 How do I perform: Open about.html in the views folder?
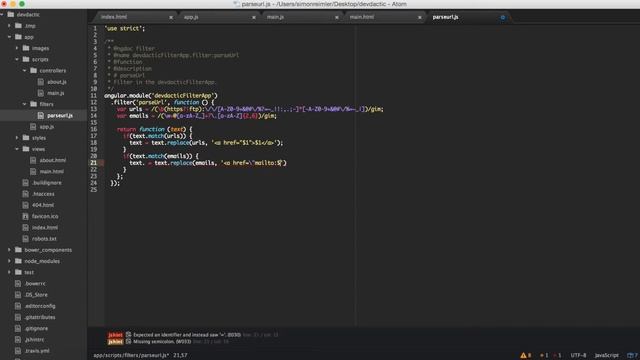[x=53, y=160]
